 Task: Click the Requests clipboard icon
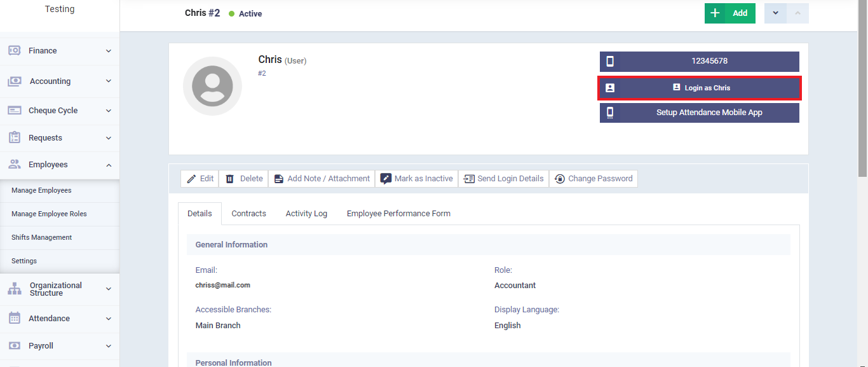point(14,137)
